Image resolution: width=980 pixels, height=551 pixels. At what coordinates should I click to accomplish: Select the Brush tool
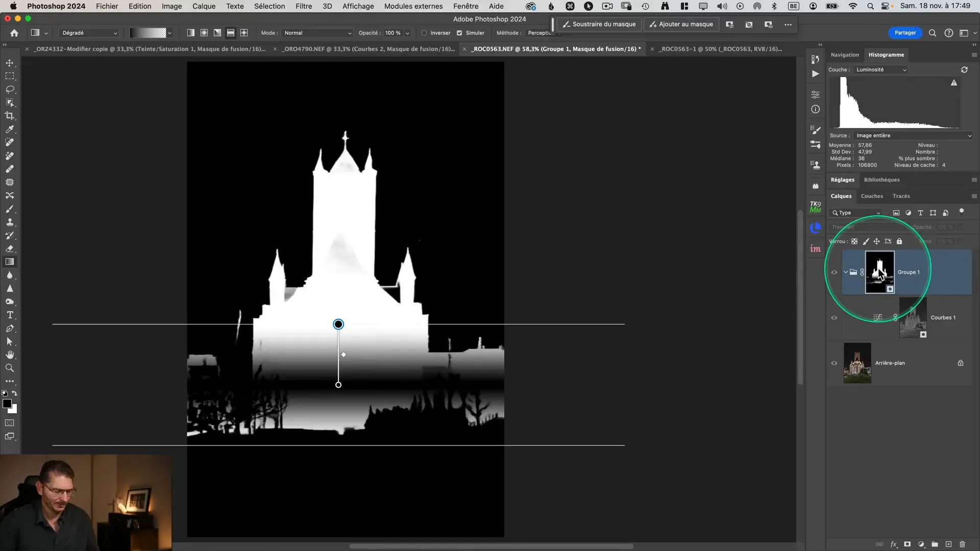click(10, 209)
